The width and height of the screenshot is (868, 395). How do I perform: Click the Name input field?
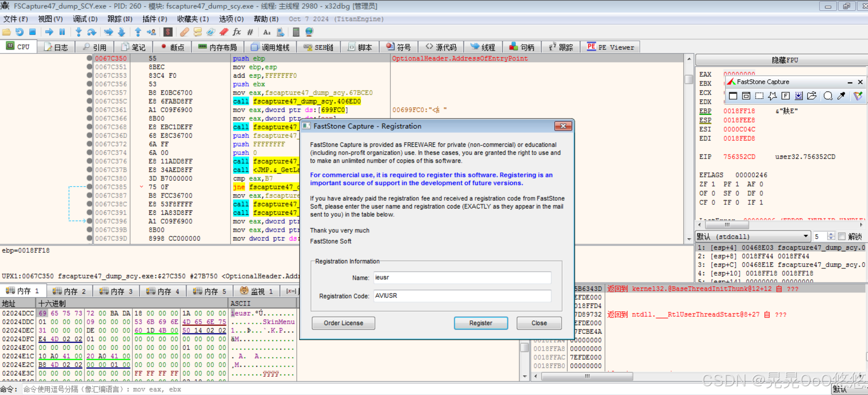[462, 278]
